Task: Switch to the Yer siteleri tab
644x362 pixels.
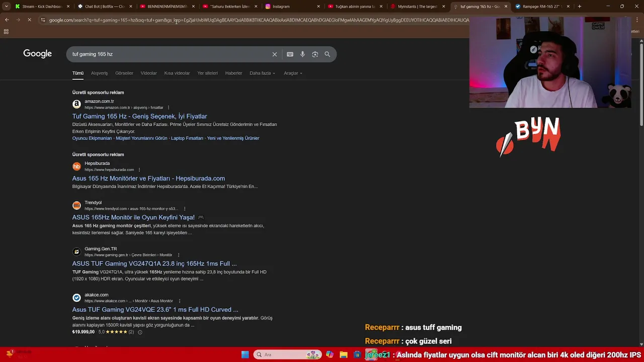Action: [x=207, y=73]
